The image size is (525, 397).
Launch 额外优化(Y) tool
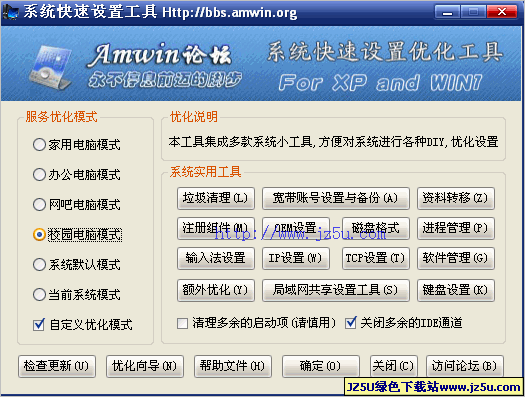(x=216, y=290)
